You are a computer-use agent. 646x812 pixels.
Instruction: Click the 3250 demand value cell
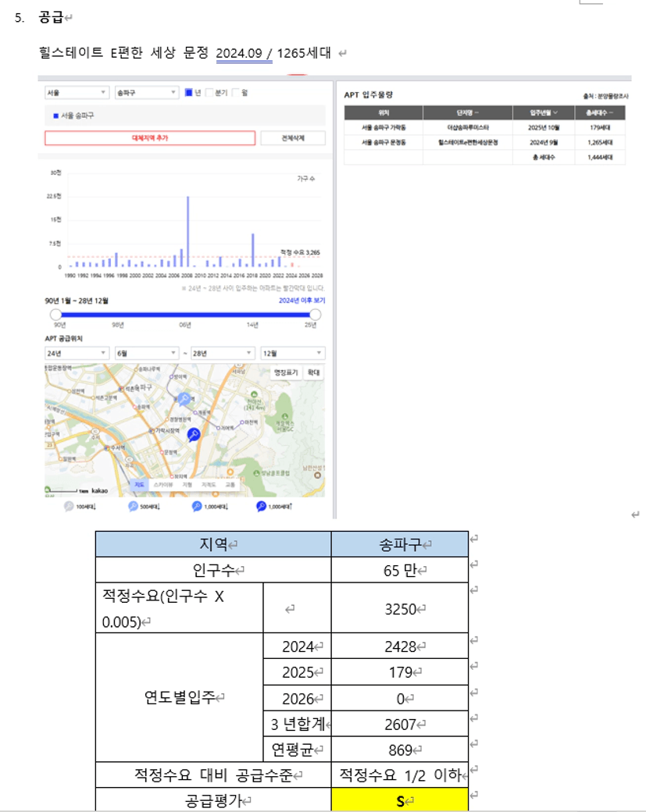point(400,608)
